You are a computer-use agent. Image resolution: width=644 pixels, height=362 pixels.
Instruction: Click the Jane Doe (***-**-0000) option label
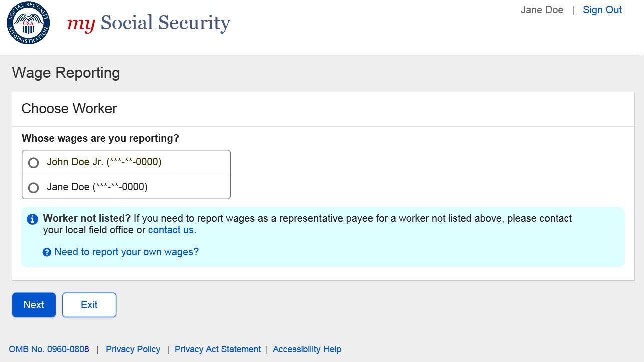97,187
